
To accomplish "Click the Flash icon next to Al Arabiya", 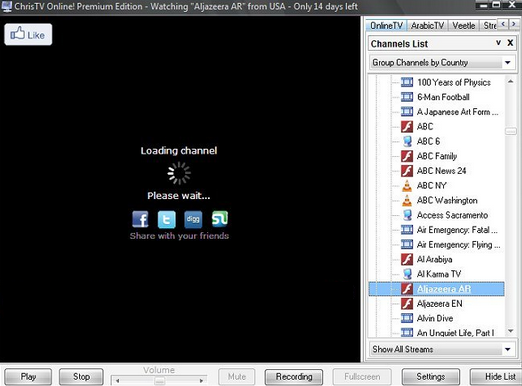I will tap(407, 259).
